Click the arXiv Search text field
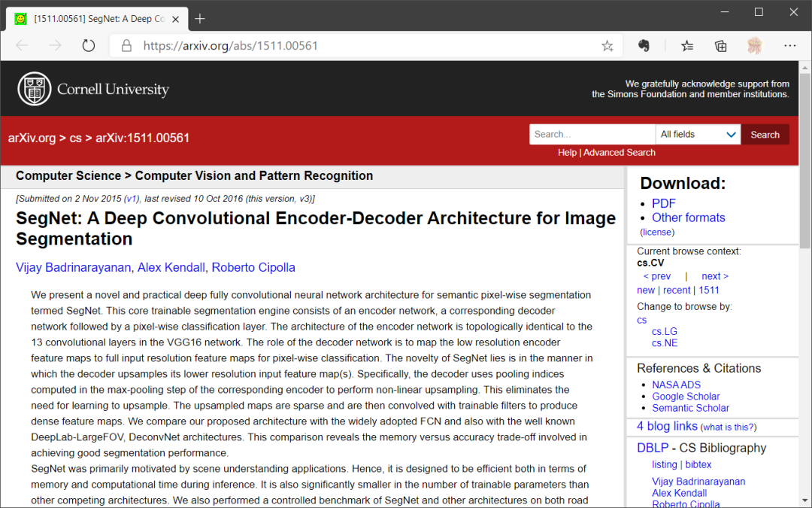Image resolution: width=812 pixels, height=508 pixels. click(592, 134)
